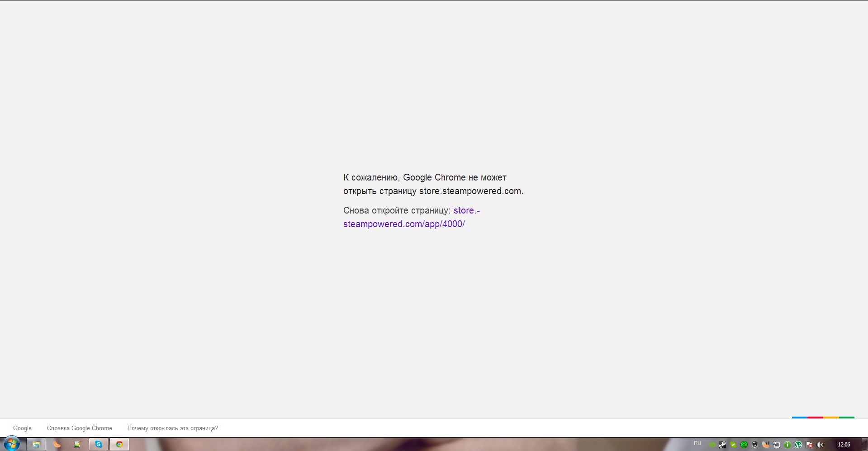Open Windows Explorer from the taskbar
868x451 pixels.
(36, 444)
